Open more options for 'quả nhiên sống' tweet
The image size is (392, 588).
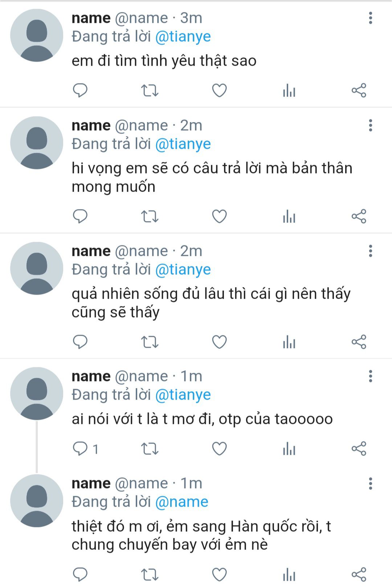[x=371, y=251]
